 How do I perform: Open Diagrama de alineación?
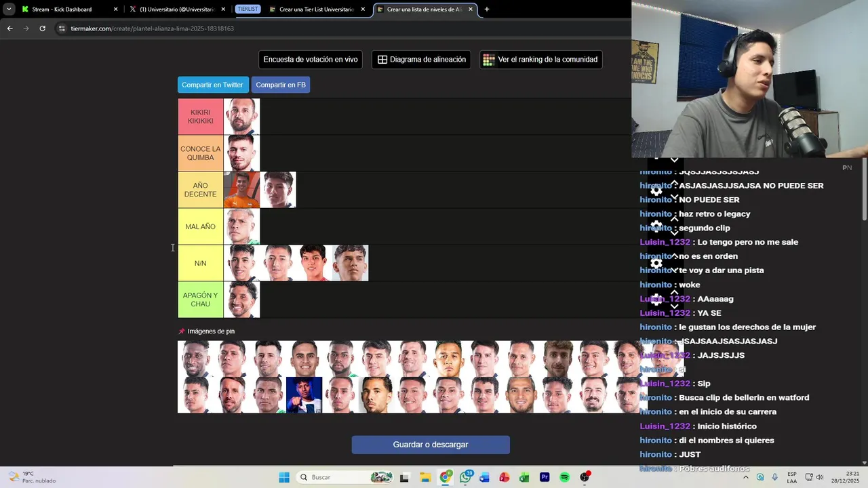point(421,60)
